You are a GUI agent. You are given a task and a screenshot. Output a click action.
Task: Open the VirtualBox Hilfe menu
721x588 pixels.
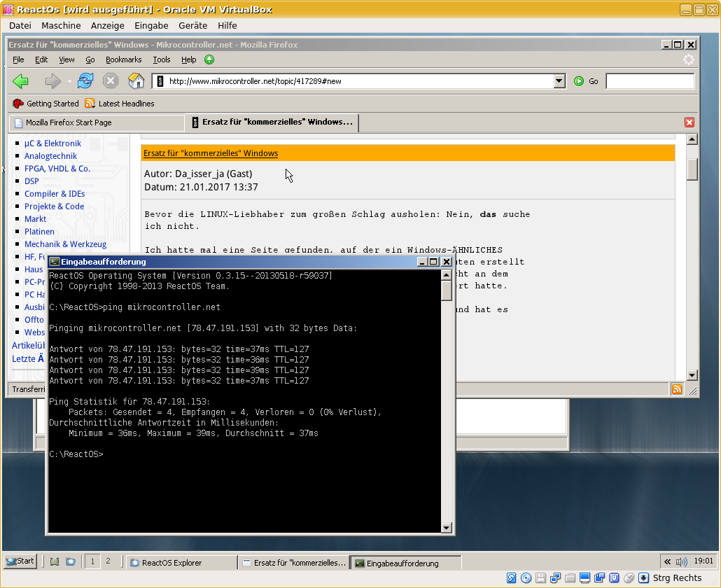point(227,26)
